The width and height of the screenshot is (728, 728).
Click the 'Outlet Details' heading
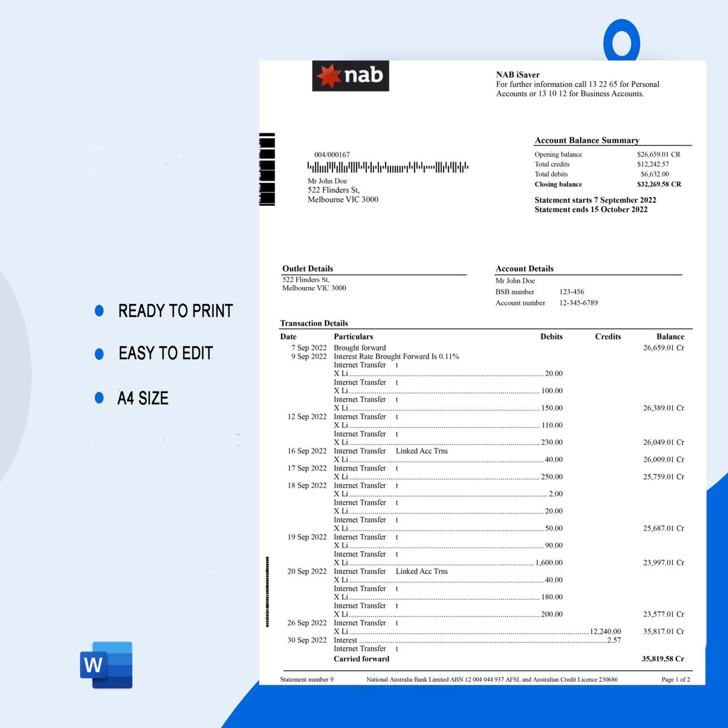[308, 269]
